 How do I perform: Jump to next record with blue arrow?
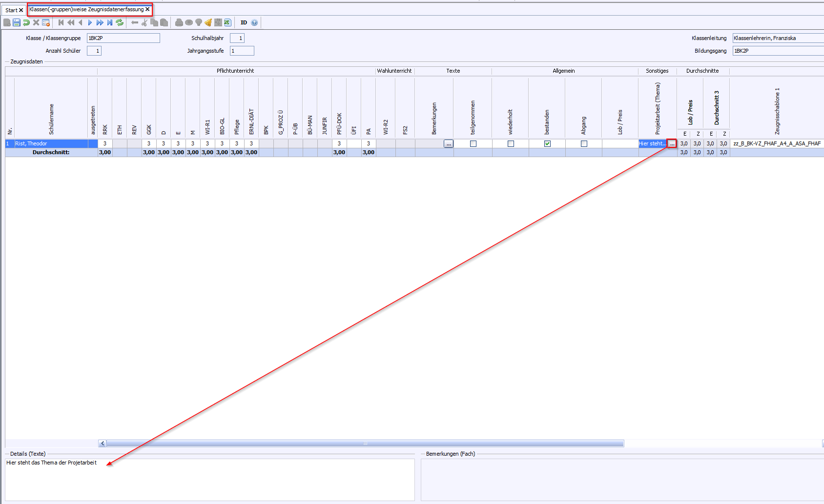coord(90,22)
